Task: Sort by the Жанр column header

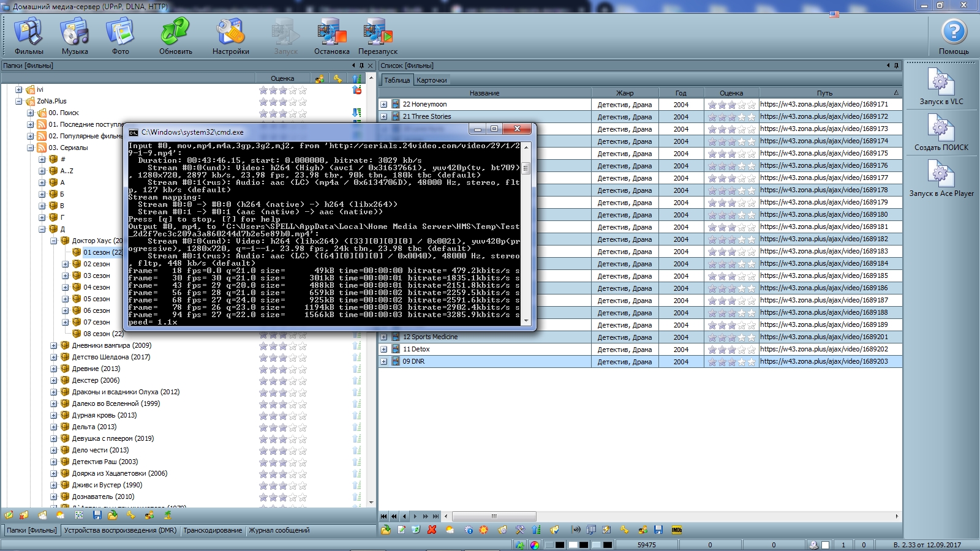Action: point(625,93)
